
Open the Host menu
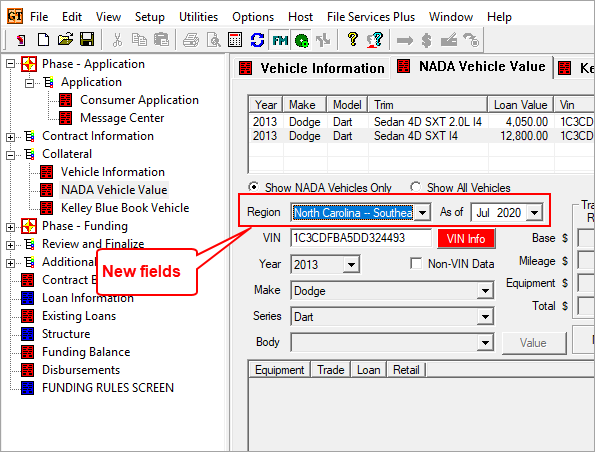click(x=300, y=17)
